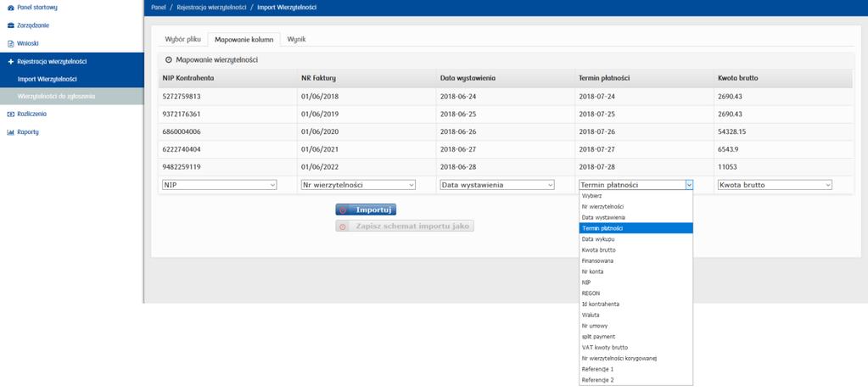Image resolution: width=868 pixels, height=391 pixels.
Task: Click Panel breadcrumb link
Action: [159, 8]
